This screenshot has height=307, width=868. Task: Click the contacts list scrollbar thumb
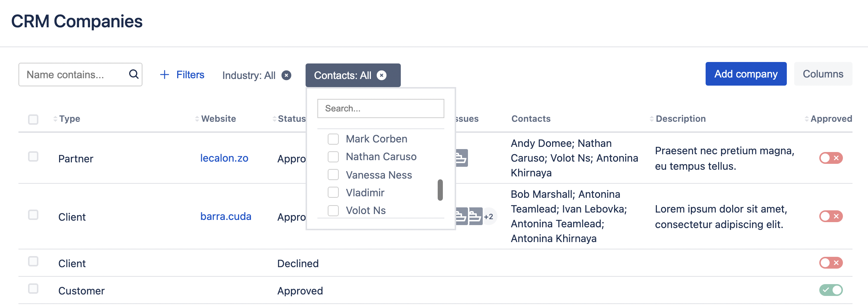pyautogui.click(x=440, y=190)
